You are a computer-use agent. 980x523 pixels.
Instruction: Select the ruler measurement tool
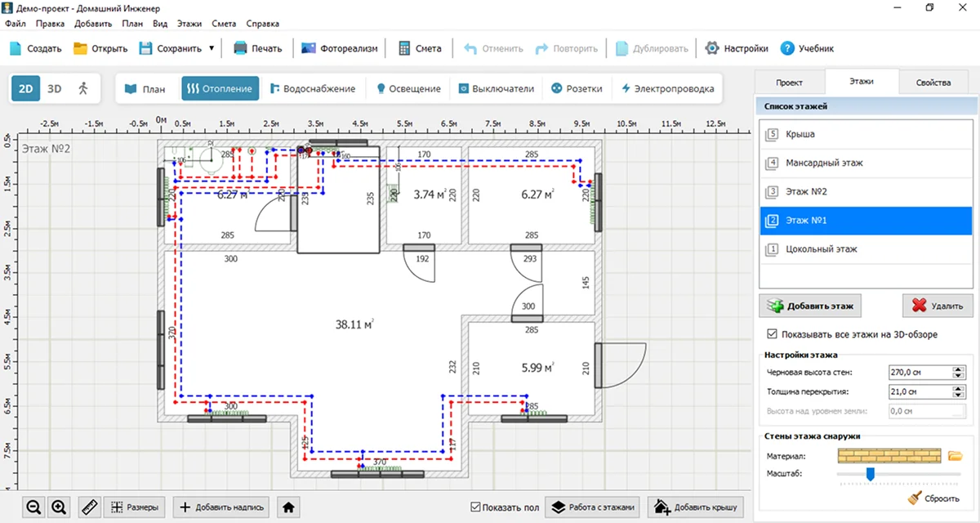90,507
